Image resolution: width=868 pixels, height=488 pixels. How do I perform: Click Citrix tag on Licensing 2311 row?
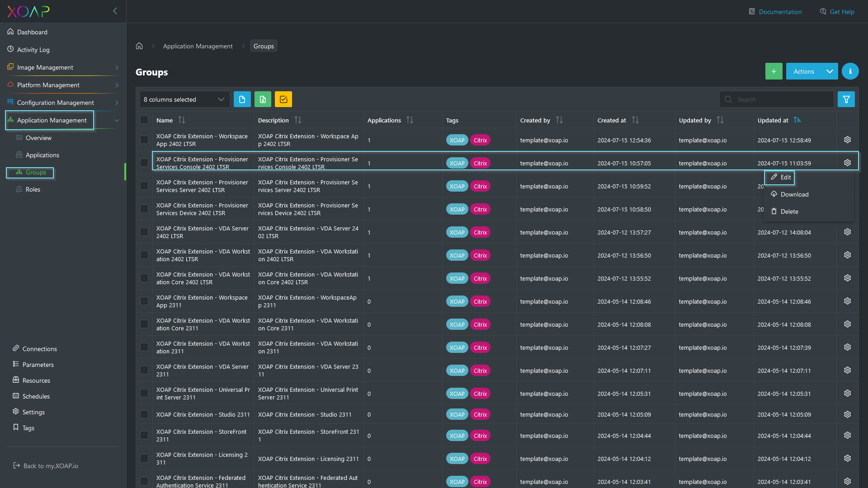coord(480,459)
